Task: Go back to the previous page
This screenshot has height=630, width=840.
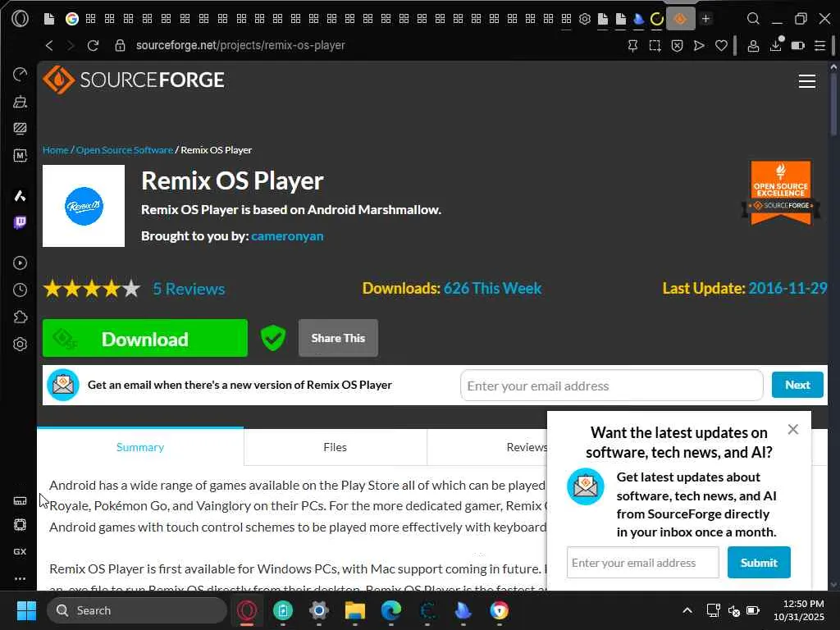Action: point(49,46)
